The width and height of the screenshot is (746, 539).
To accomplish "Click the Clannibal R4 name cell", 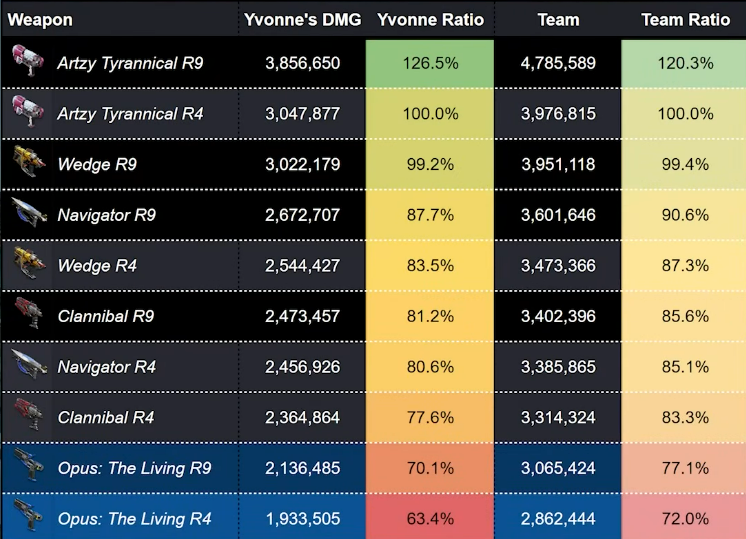I will click(106, 418).
